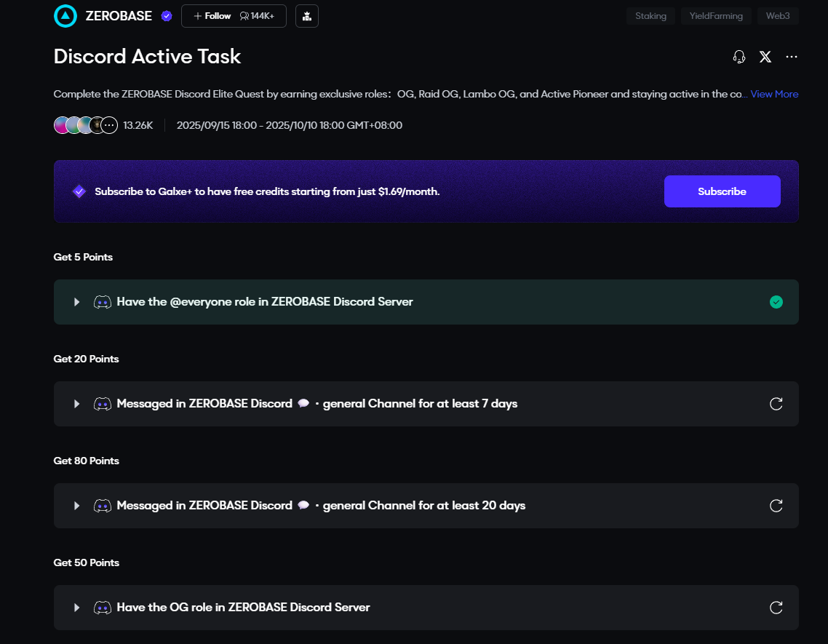Select the Staking tag

[x=650, y=15]
